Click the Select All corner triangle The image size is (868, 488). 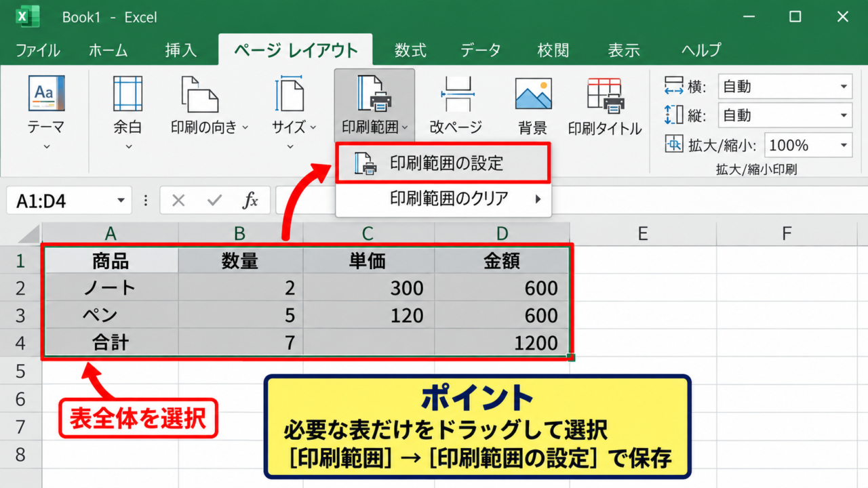coord(27,233)
